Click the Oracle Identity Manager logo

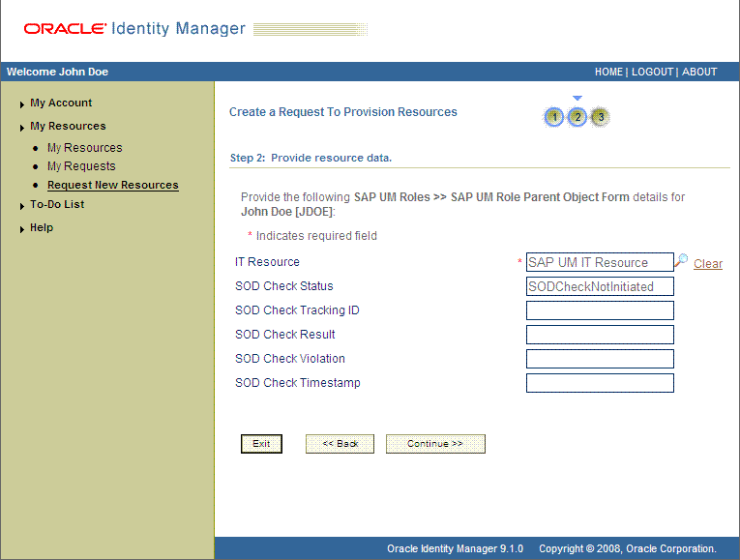[x=134, y=29]
